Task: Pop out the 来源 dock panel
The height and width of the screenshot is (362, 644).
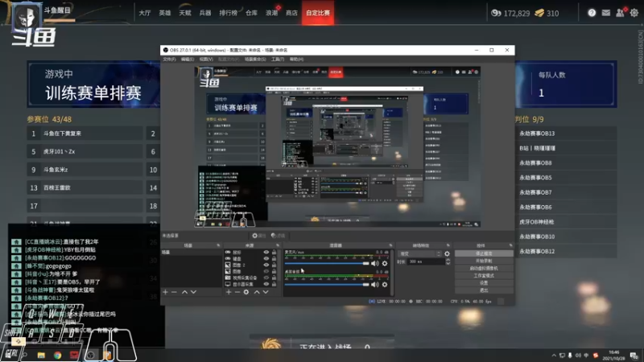Action: (x=278, y=245)
